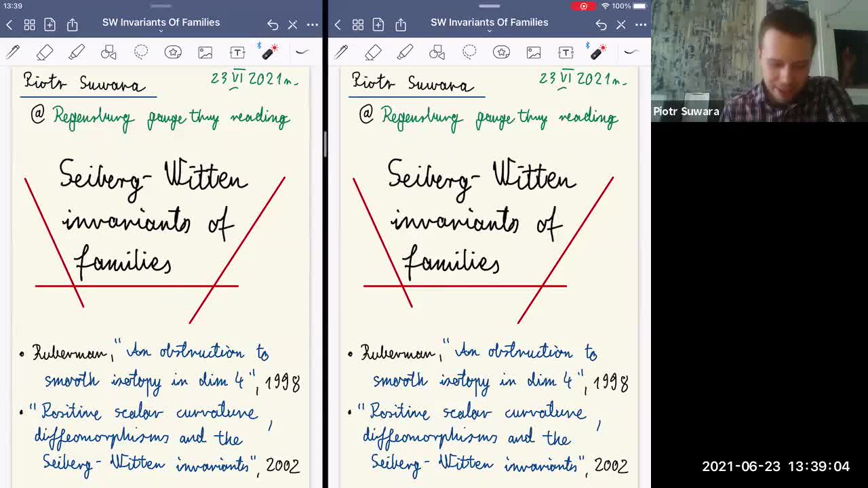The width and height of the screenshot is (868, 488).
Task: Go back from the right notes pane
Action: point(338,25)
